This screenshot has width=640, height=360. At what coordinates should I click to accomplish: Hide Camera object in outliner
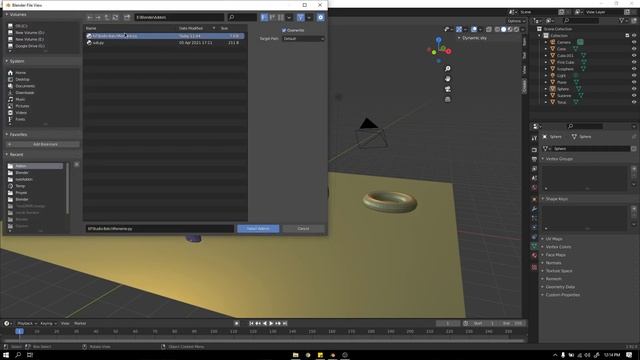point(634,42)
